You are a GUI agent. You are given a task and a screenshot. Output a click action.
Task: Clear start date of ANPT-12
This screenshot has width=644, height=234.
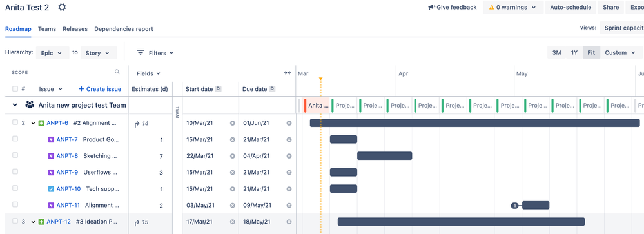233,222
